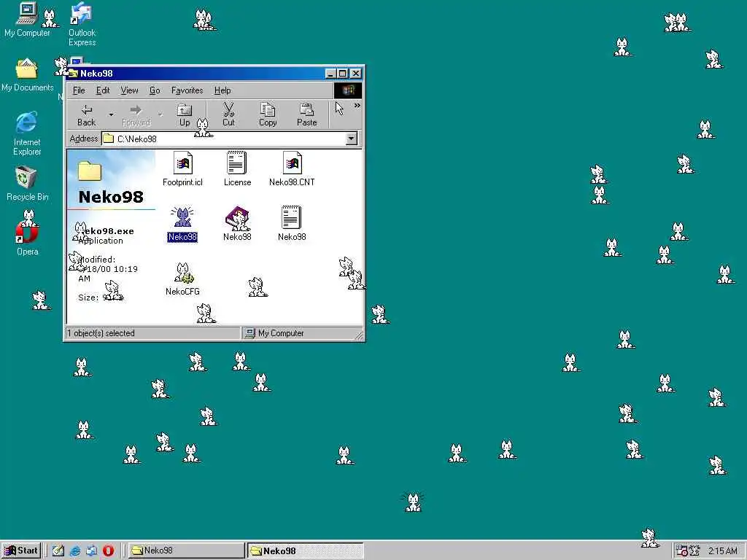This screenshot has width=747, height=560.
Task: Launch Internet Explorer from Quick Launch
Action: point(75,551)
